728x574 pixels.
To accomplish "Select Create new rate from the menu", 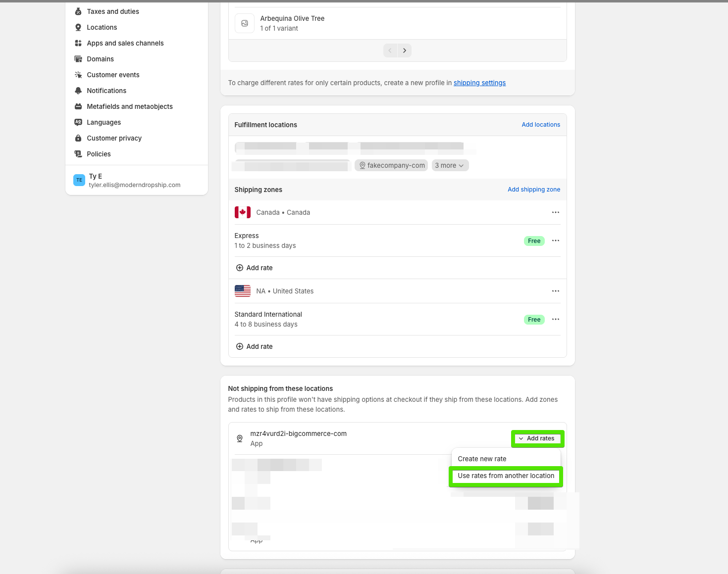I will click(482, 459).
